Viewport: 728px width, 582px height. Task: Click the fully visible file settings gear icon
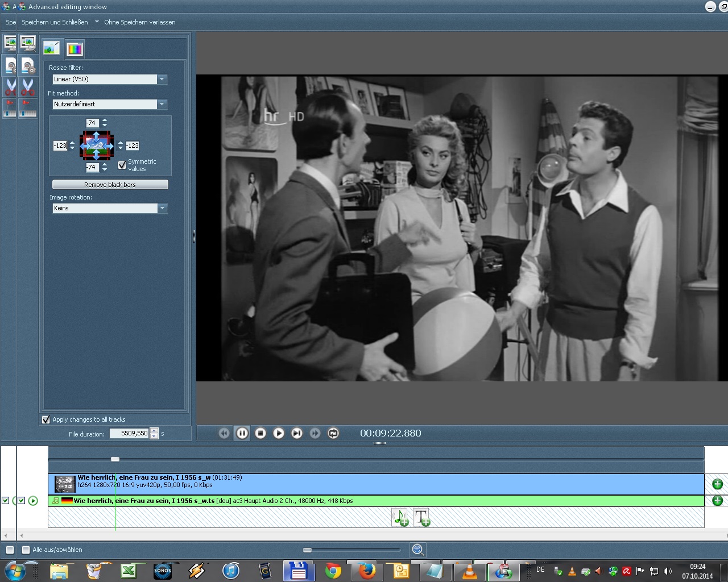click(x=27, y=65)
